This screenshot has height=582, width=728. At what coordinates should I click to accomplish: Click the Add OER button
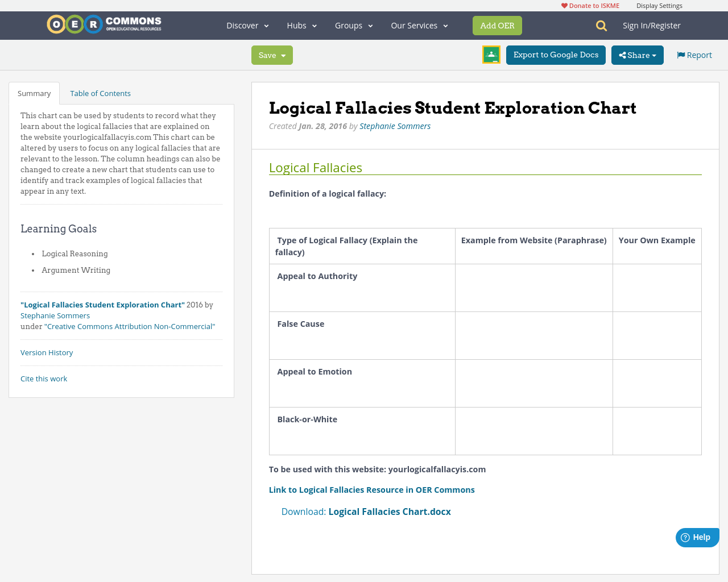(x=497, y=25)
